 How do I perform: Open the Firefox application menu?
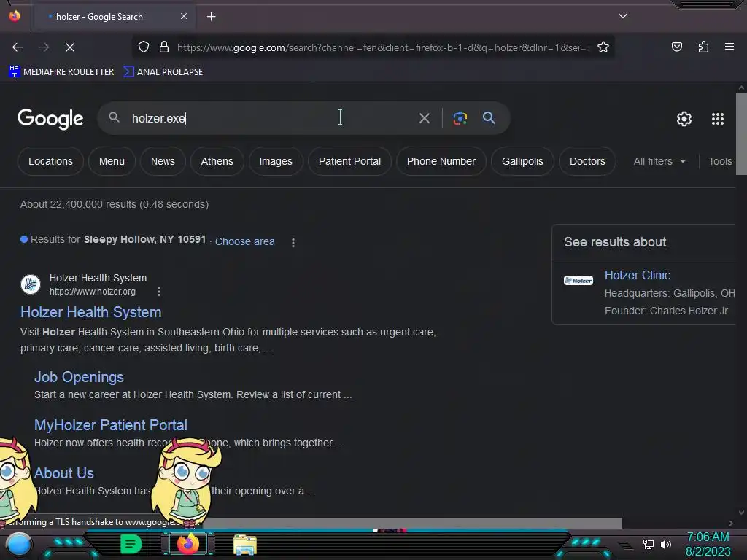point(729,47)
